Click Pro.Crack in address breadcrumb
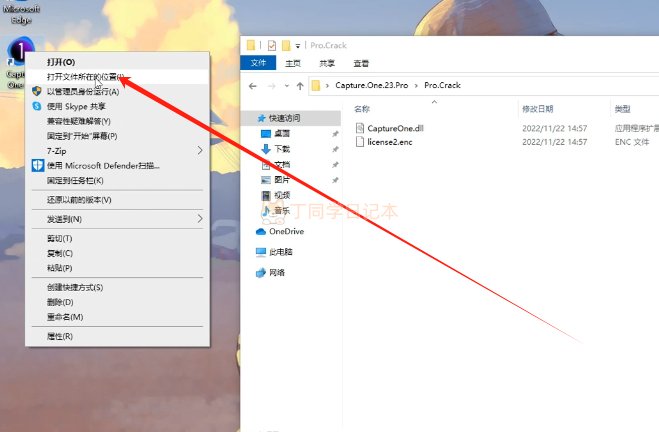The height and width of the screenshot is (432, 659). 442,85
